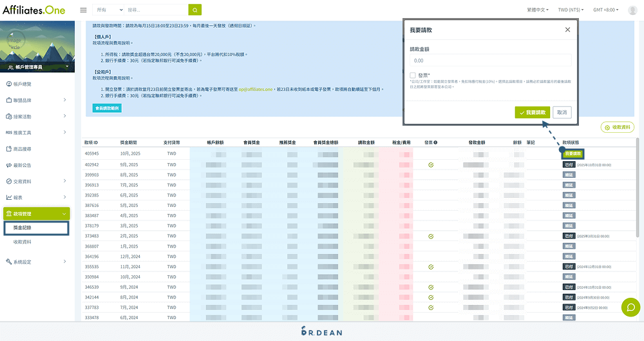Click the 請款金額 input field
This screenshot has height=341, width=644.
click(x=490, y=61)
